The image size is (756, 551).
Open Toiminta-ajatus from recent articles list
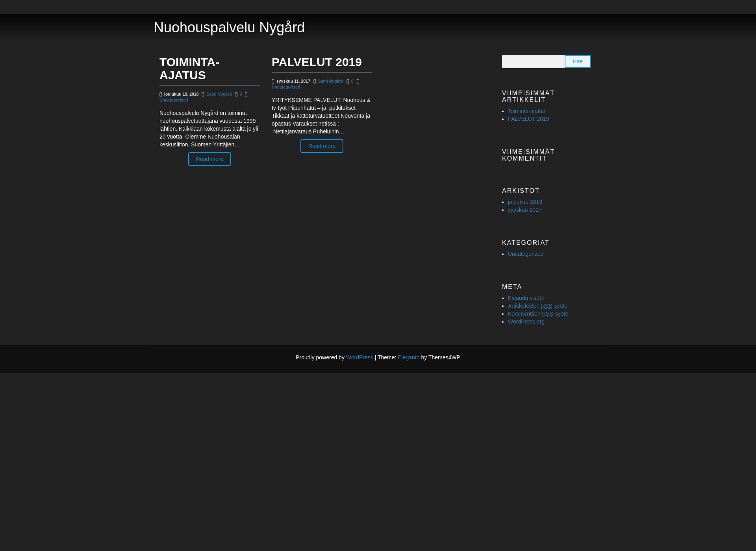526,111
